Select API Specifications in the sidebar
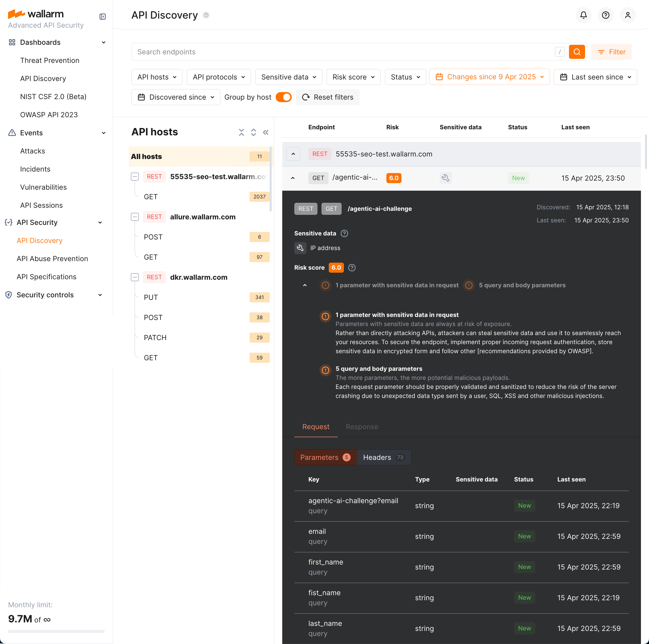649x644 pixels. tap(46, 276)
